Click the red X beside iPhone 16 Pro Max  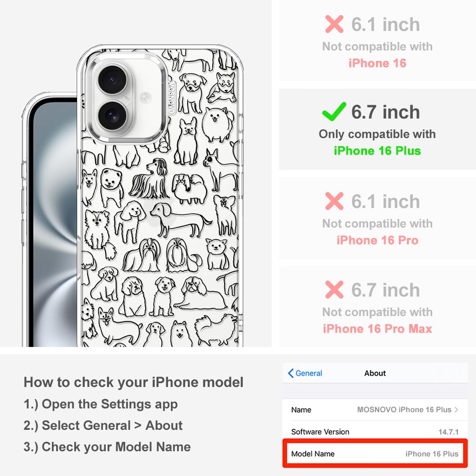334,289
